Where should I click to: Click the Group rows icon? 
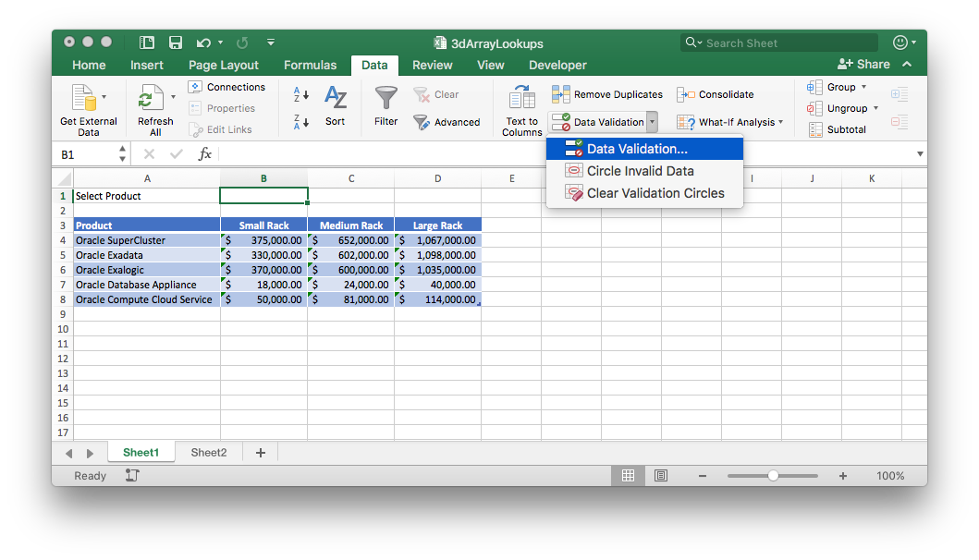(x=814, y=87)
